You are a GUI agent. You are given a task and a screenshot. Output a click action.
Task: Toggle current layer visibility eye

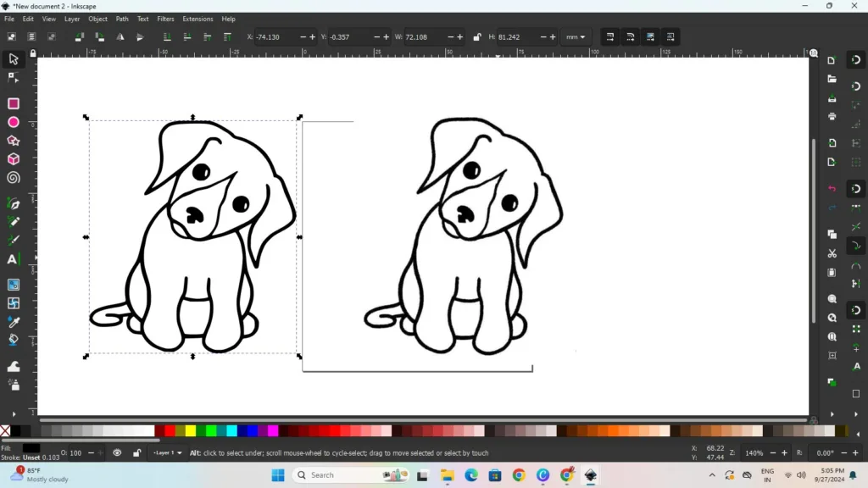point(117,453)
